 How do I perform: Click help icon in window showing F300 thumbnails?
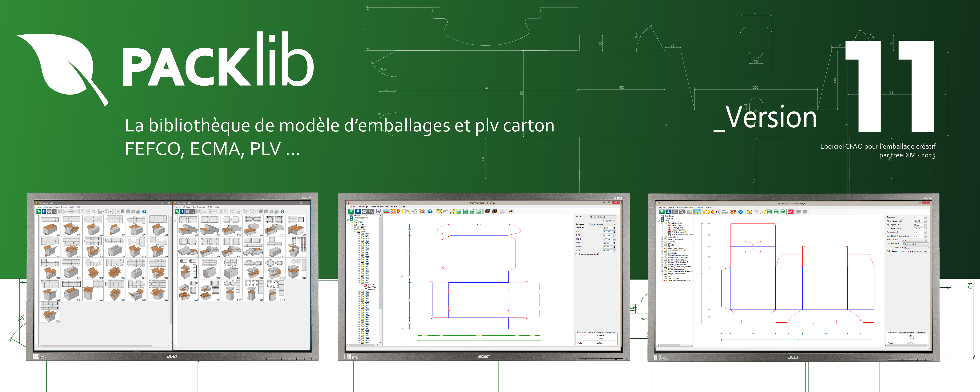click(x=283, y=211)
